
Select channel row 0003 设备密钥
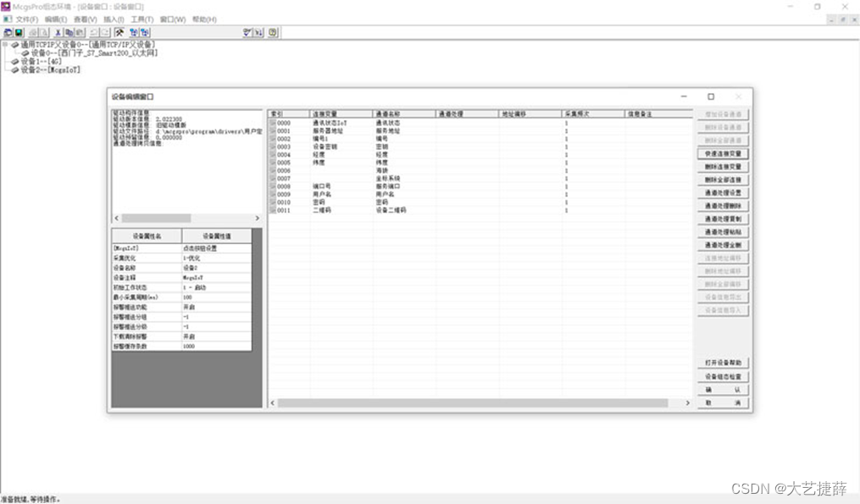point(480,147)
